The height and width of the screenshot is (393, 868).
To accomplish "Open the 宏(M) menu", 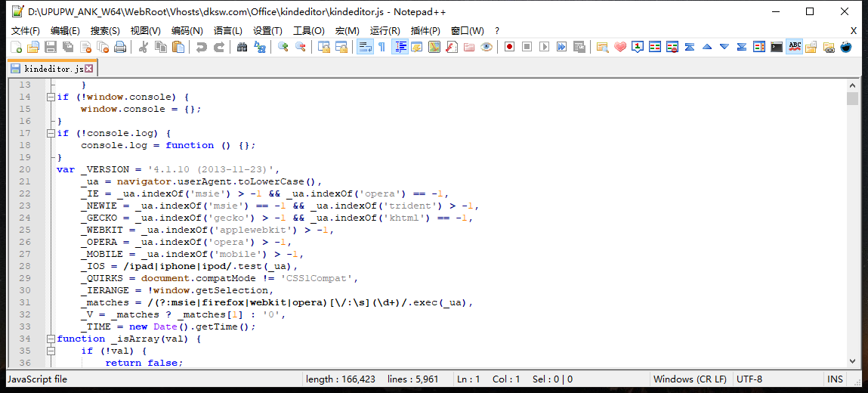I will [x=346, y=30].
